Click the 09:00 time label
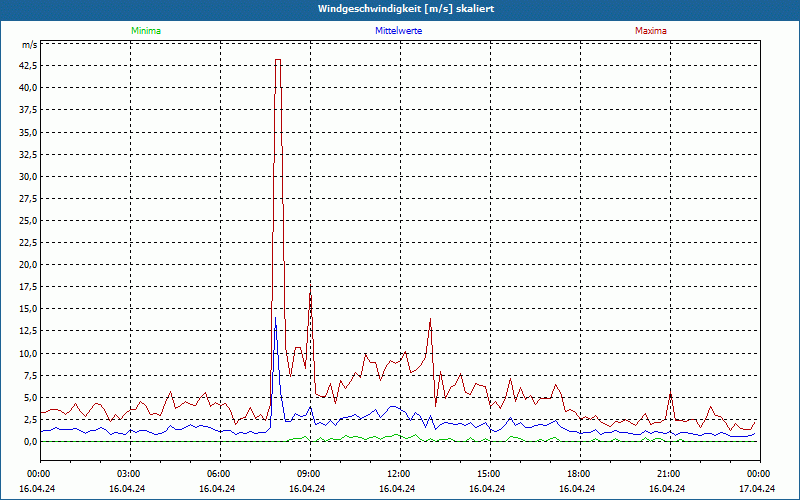 click(x=310, y=474)
